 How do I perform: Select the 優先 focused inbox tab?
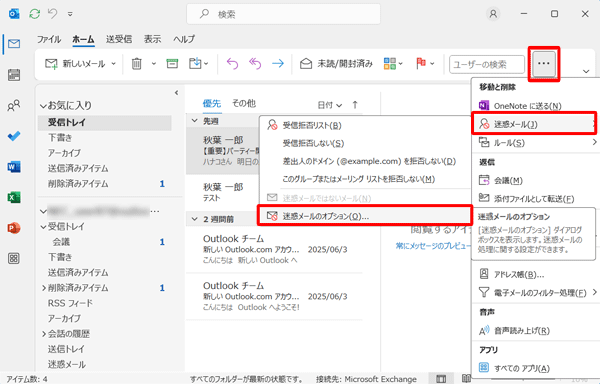point(212,103)
